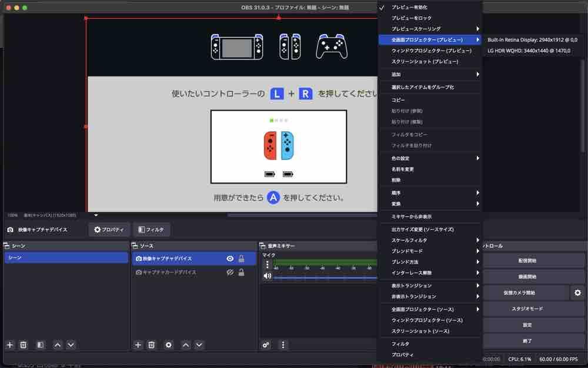Add a new source with plus icon
Viewport: 588px width, 368px height.
(x=138, y=344)
